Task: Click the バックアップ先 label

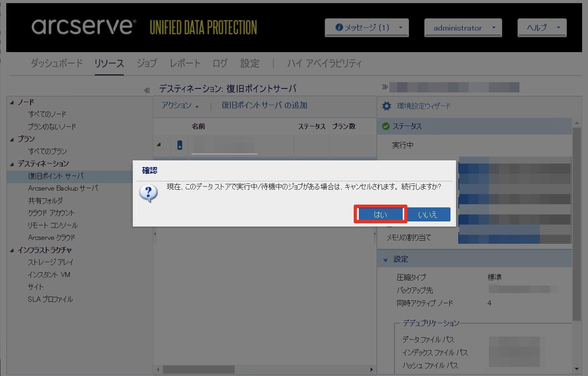Action: [415, 290]
